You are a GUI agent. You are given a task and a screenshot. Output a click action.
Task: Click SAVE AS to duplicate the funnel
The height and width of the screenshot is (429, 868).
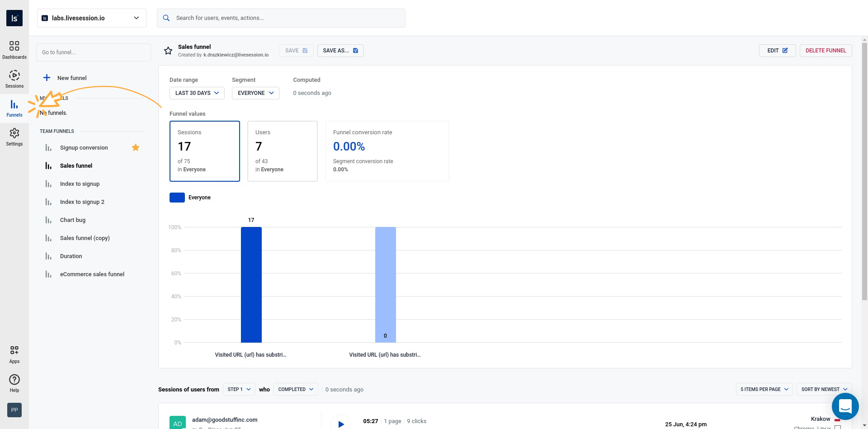(x=340, y=50)
